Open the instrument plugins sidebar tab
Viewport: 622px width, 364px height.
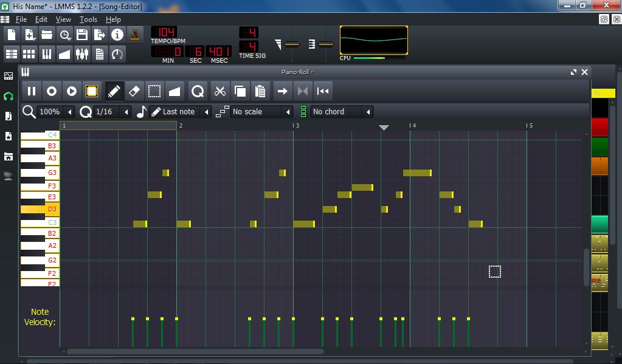pos(9,75)
